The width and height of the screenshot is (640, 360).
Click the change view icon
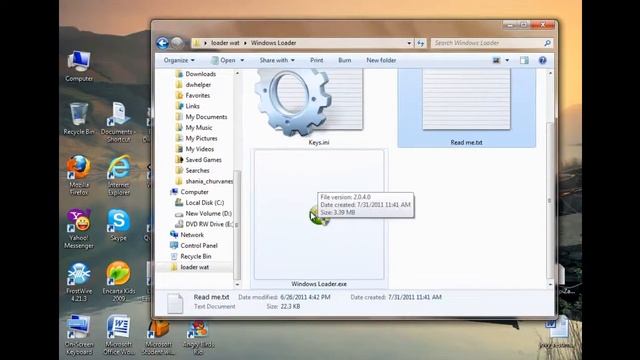point(496,60)
